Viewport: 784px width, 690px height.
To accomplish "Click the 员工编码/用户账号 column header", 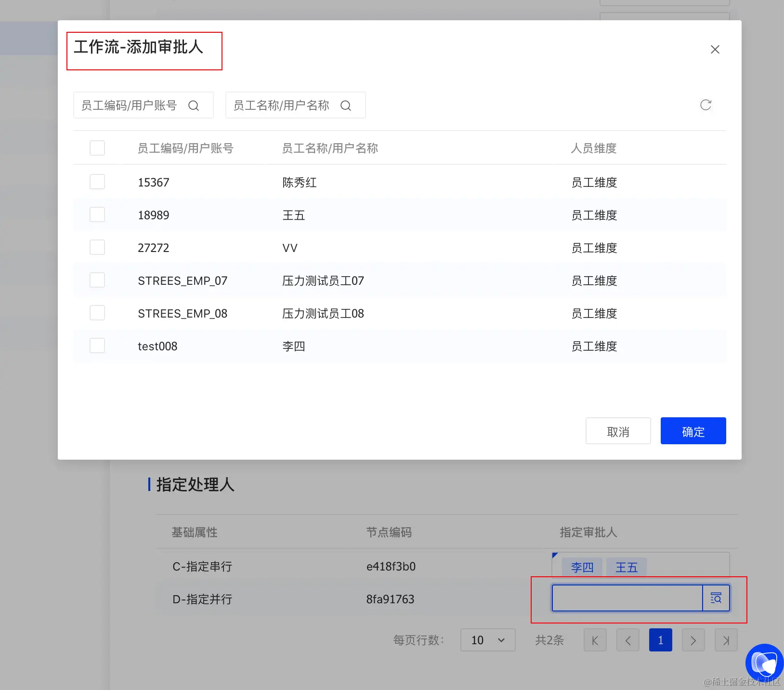I will point(185,148).
